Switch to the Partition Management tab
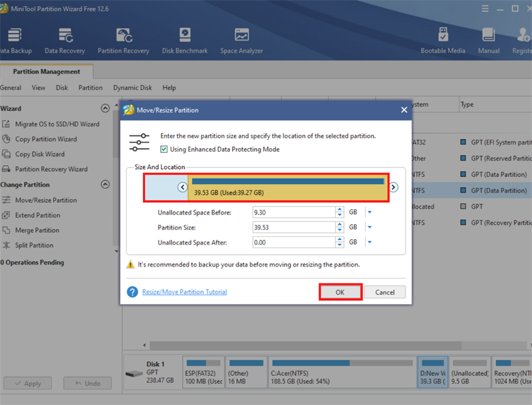532x405 pixels. [47, 72]
